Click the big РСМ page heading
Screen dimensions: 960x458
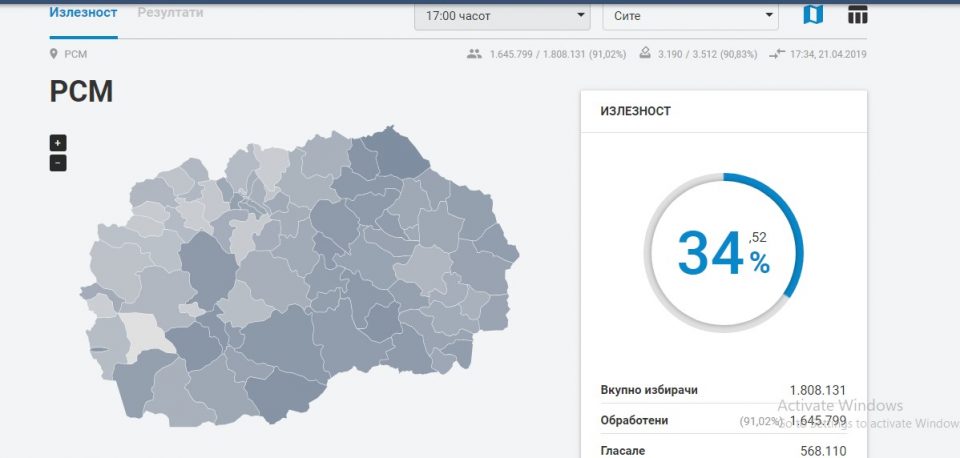[81, 92]
